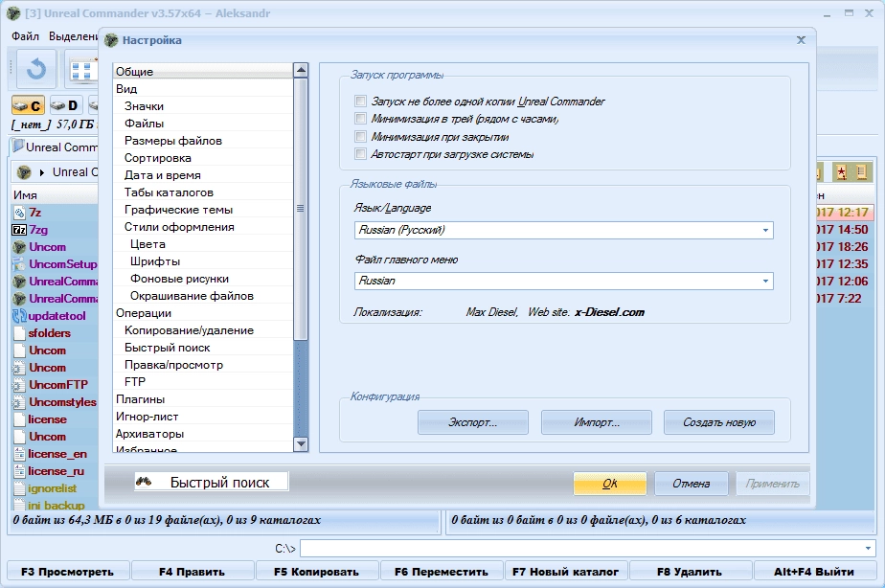
Task: Click the UncomFTP file icon
Action: [19, 385]
